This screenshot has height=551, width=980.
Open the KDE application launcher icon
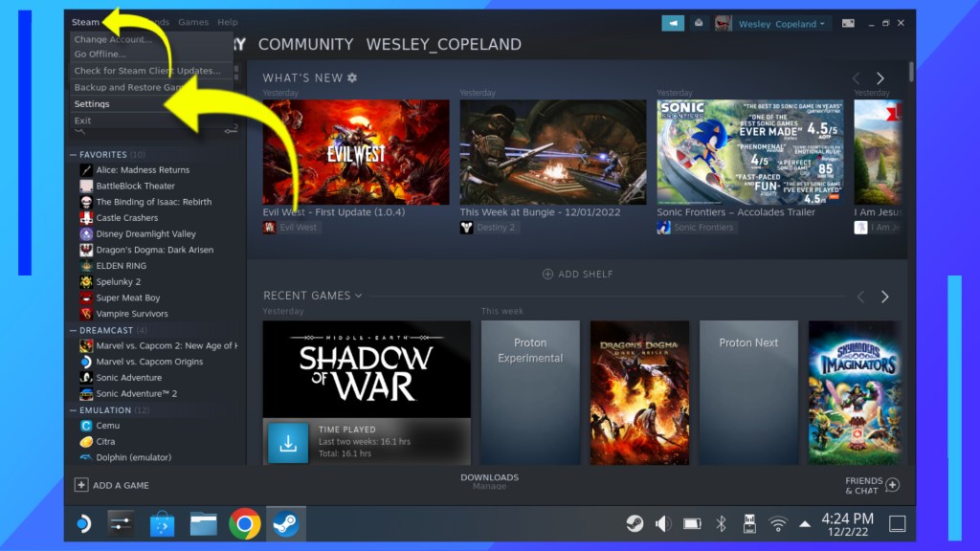[x=83, y=523]
